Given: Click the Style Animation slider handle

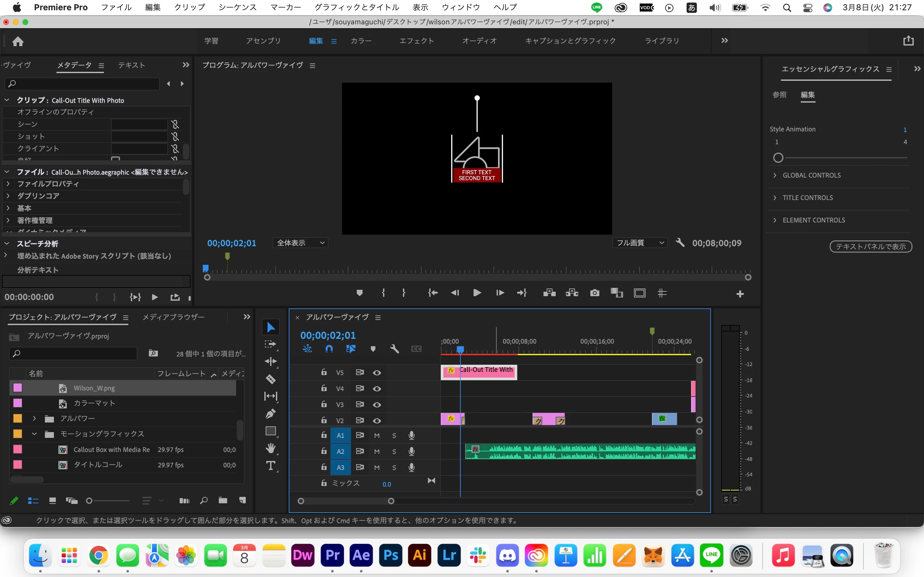Looking at the screenshot, I should pos(778,158).
